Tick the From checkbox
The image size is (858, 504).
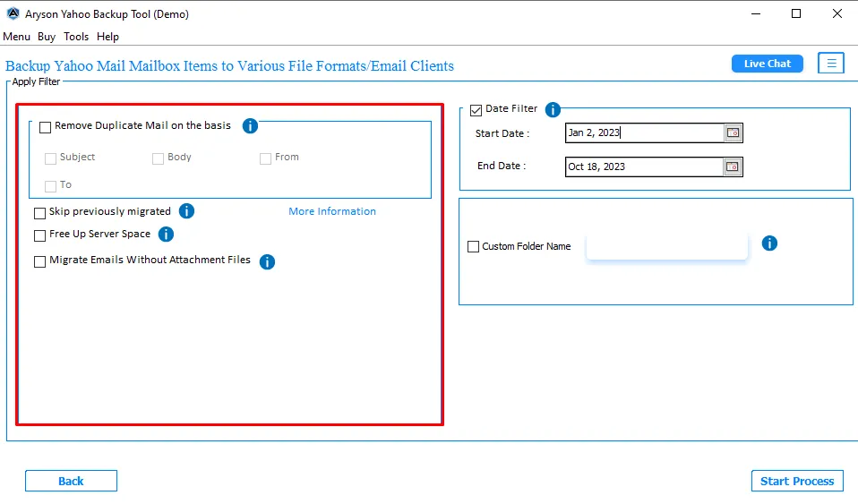click(265, 158)
